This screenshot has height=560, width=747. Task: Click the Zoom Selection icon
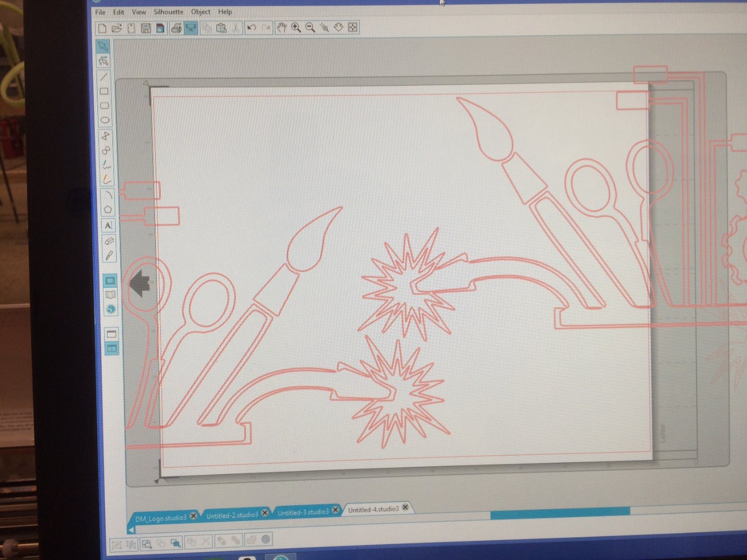pyautogui.click(x=325, y=27)
